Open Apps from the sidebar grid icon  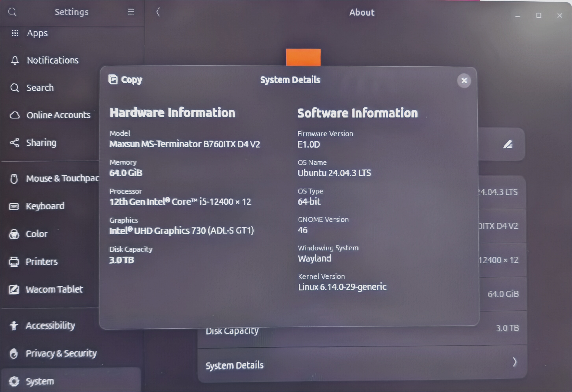point(15,33)
